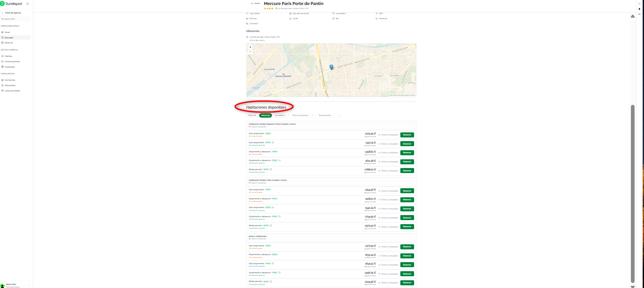Show info for the 1794,59 € rate
The width and height of the screenshot is (644, 288).
(280, 216)
